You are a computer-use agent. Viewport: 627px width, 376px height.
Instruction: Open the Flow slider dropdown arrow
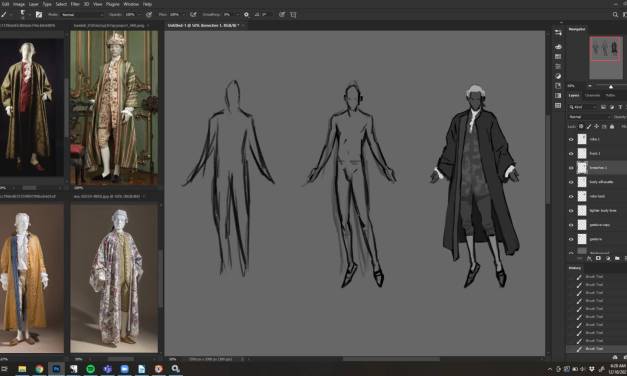click(184, 14)
